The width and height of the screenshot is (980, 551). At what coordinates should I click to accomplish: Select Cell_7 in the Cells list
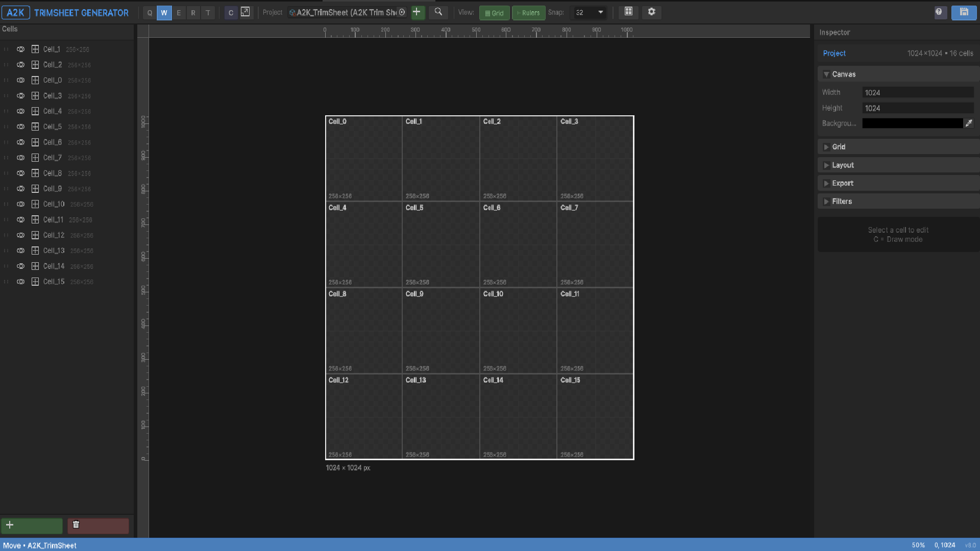pyautogui.click(x=53, y=158)
